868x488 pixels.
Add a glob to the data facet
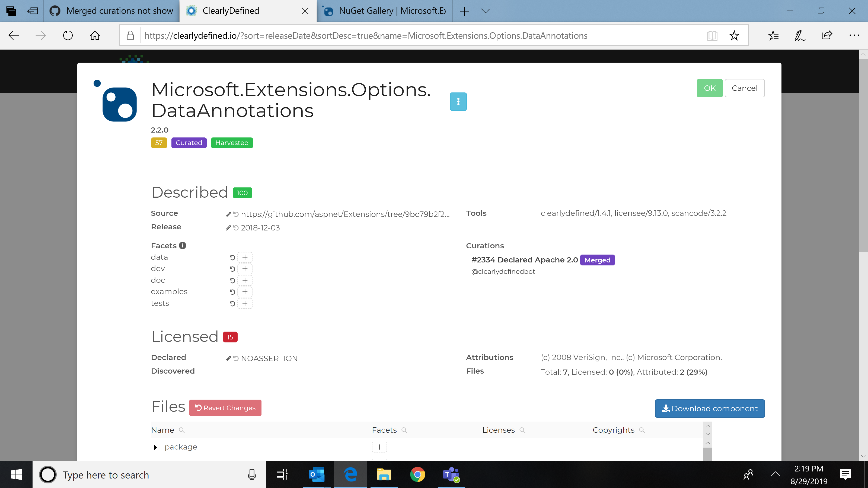coord(245,257)
